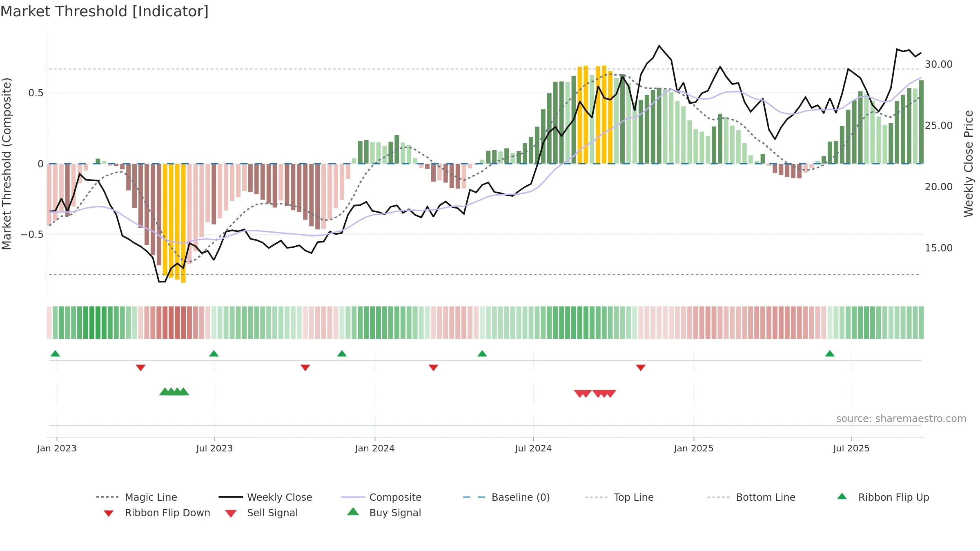Toggle the Weekly Close legend entry

(265, 497)
